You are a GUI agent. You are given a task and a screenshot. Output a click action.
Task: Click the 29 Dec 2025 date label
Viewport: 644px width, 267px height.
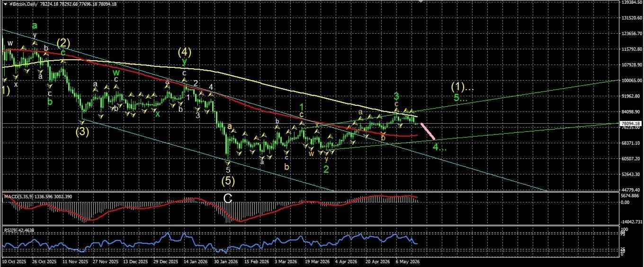pyautogui.click(x=167, y=261)
